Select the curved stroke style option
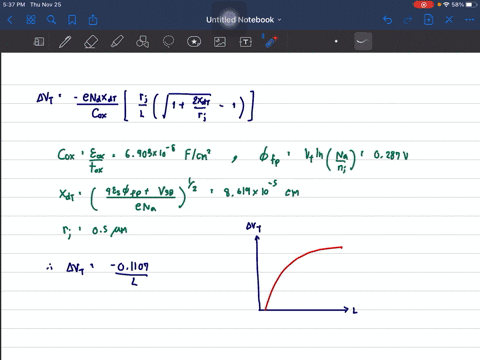Image resolution: width=480 pixels, height=360 pixels. tap(363, 41)
